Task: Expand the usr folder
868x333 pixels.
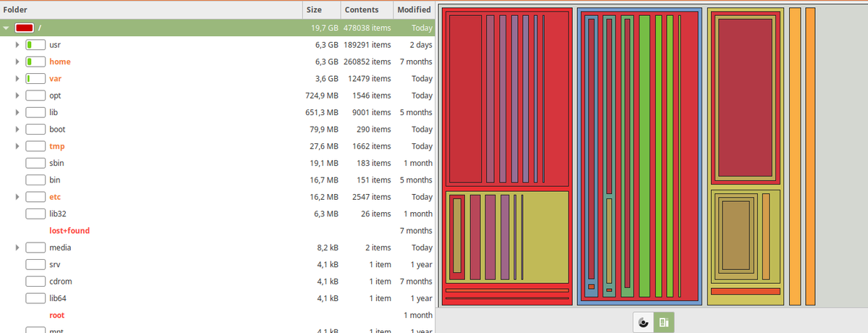Action: pos(17,45)
